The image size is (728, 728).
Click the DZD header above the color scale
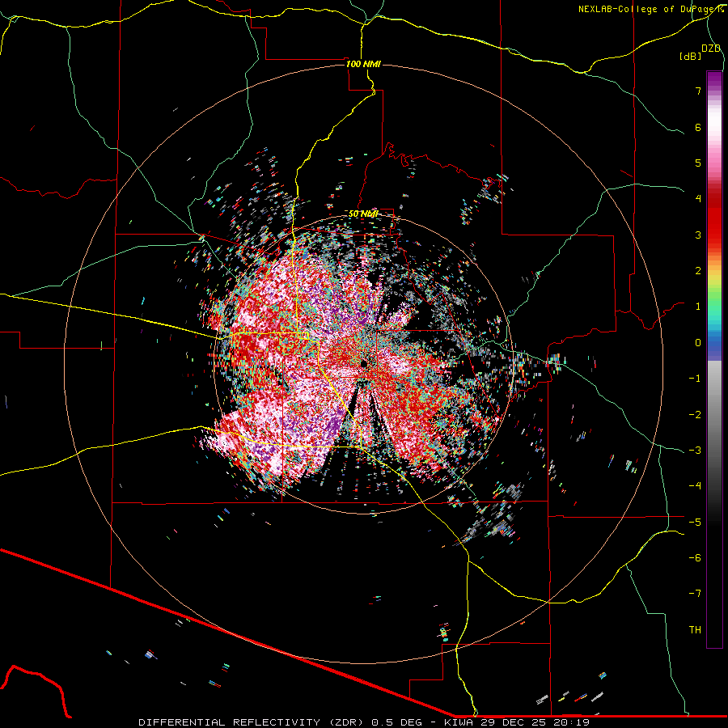[x=711, y=49]
